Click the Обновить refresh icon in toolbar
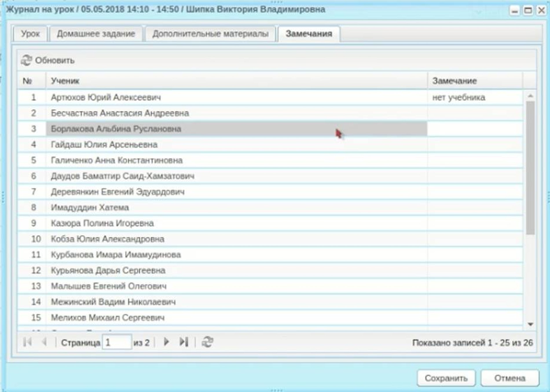Viewport: 550px width, 392px height. [x=27, y=60]
